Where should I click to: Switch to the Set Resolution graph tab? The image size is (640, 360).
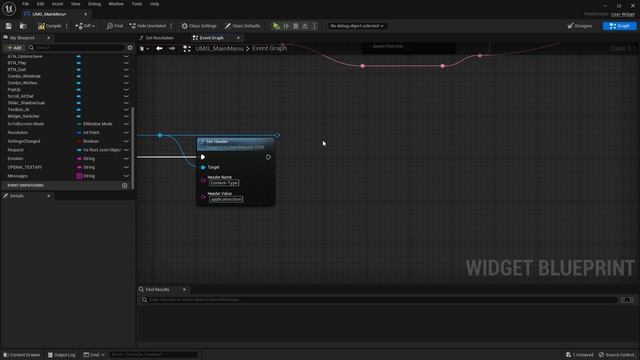pyautogui.click(x=160, y=38)
